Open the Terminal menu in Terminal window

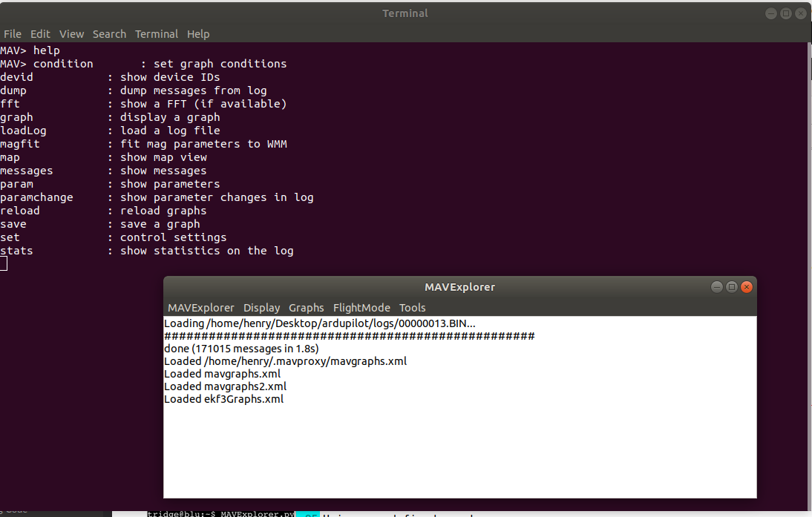157,34
